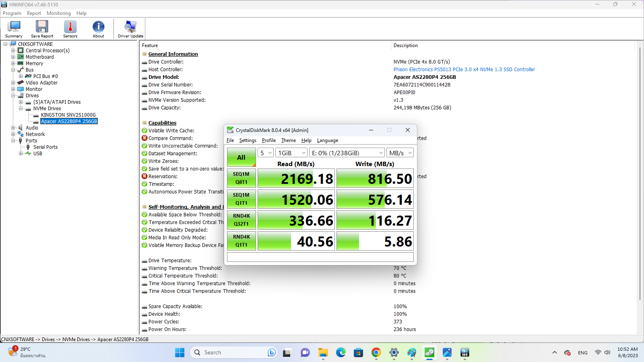
Task: Select KINGSTON SNV2S1000G drive
Action: [68, 115]
